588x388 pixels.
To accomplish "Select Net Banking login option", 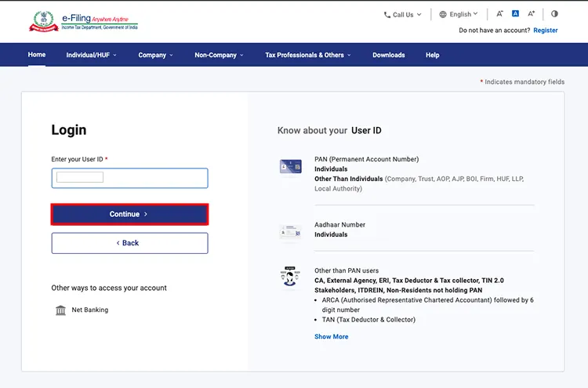I will [82, 310].
